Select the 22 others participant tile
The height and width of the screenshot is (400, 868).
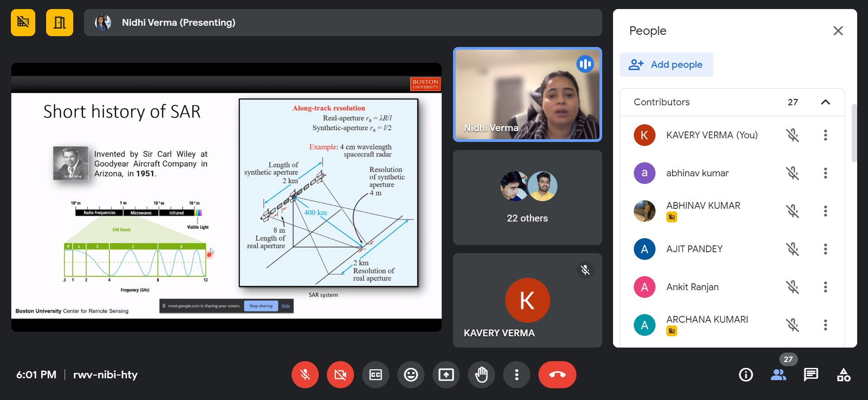tap(527, 198)
